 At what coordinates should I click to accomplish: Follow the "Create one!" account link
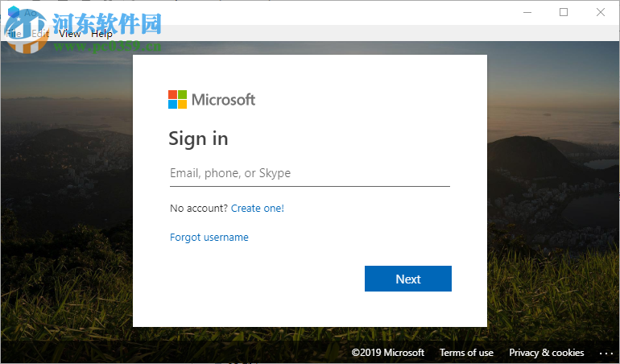coord(258,209)
